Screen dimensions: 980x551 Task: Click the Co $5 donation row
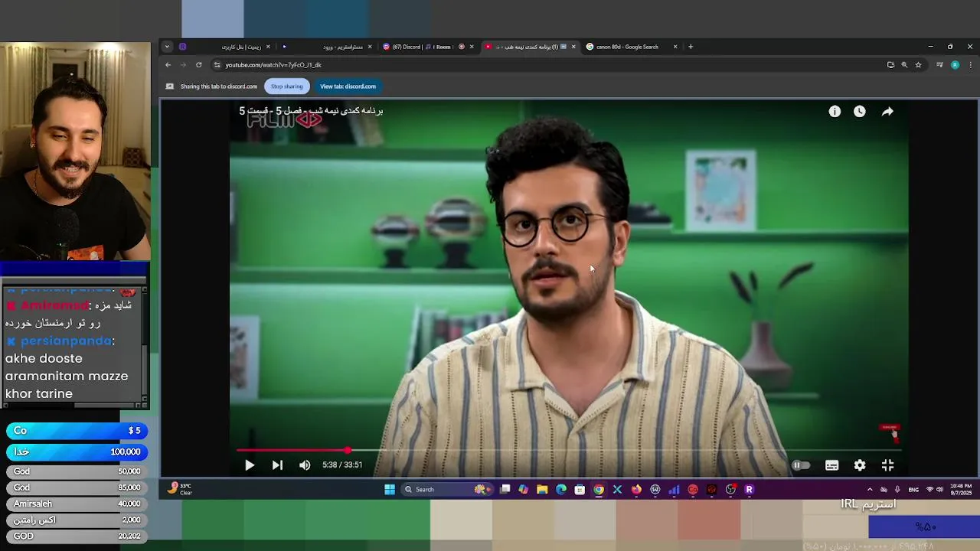coord(76,431)
